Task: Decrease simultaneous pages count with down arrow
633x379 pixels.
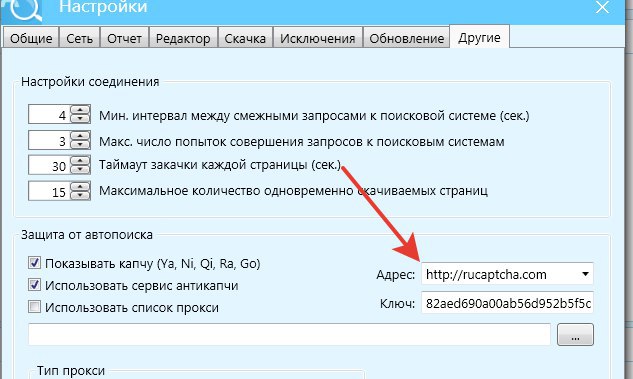Action: coord(80,195)
